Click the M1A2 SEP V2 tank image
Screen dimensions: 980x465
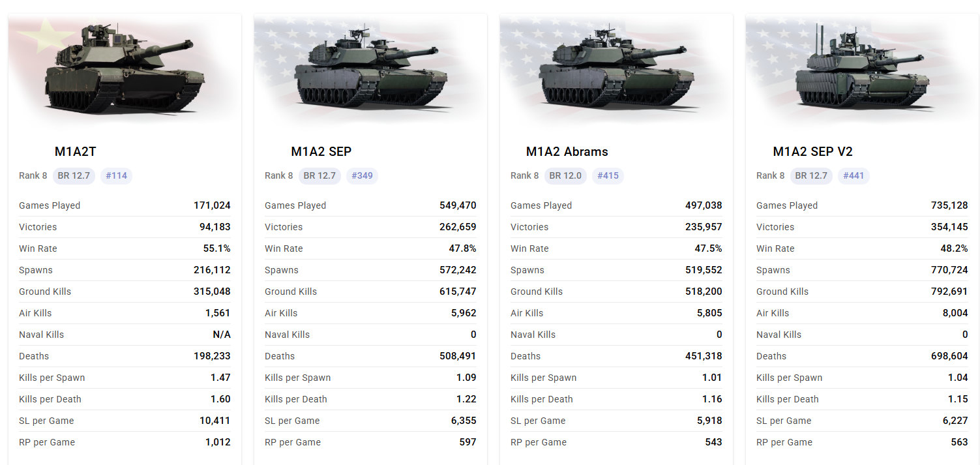(x=861, y=72)
